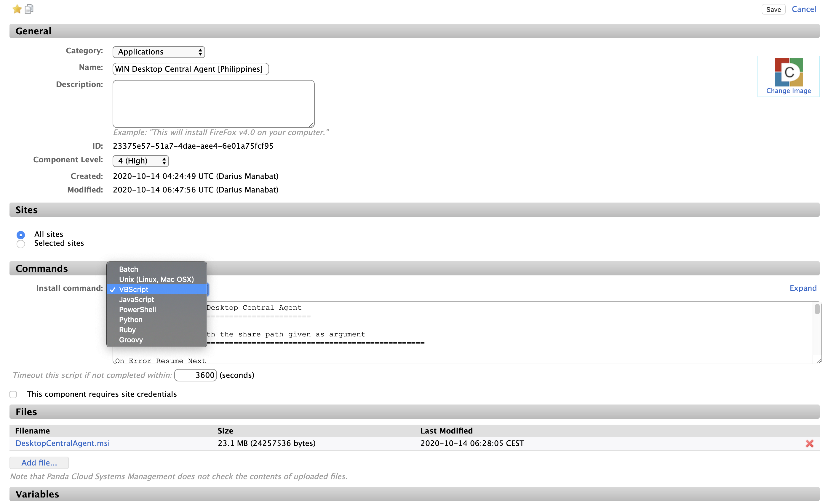Pick Python in the script language menu
This screenshot has height=504, width=828.
[130, 320]
